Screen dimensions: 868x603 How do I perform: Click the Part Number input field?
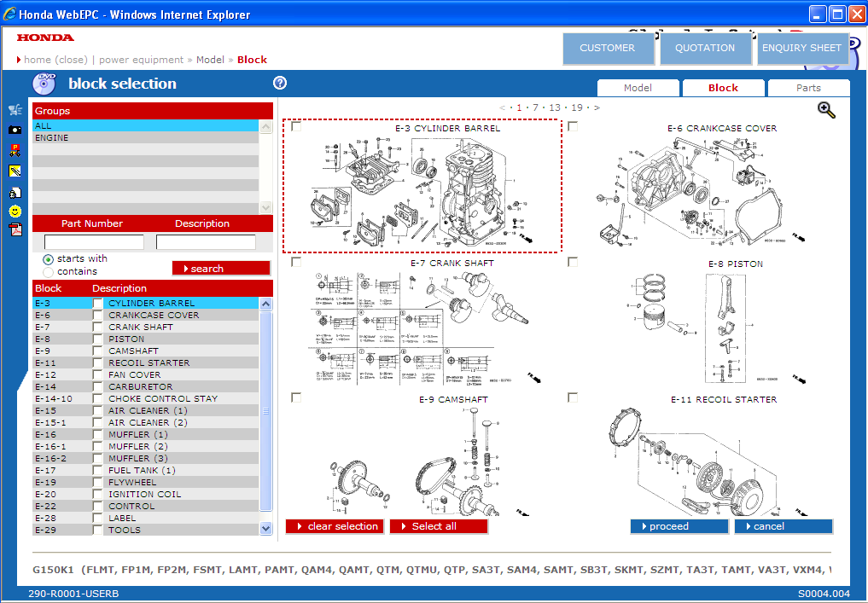click(x=94, y=241)
